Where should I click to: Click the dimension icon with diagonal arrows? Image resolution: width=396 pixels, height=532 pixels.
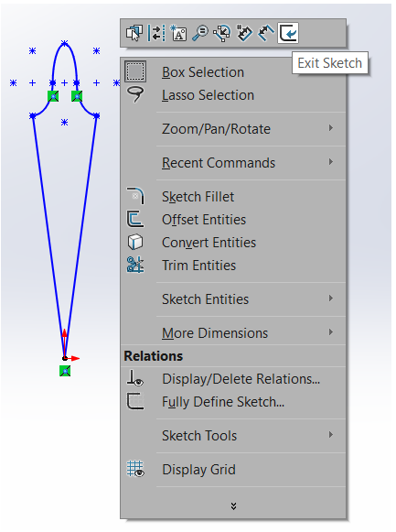pyautogui.click(x=266, y=33)
